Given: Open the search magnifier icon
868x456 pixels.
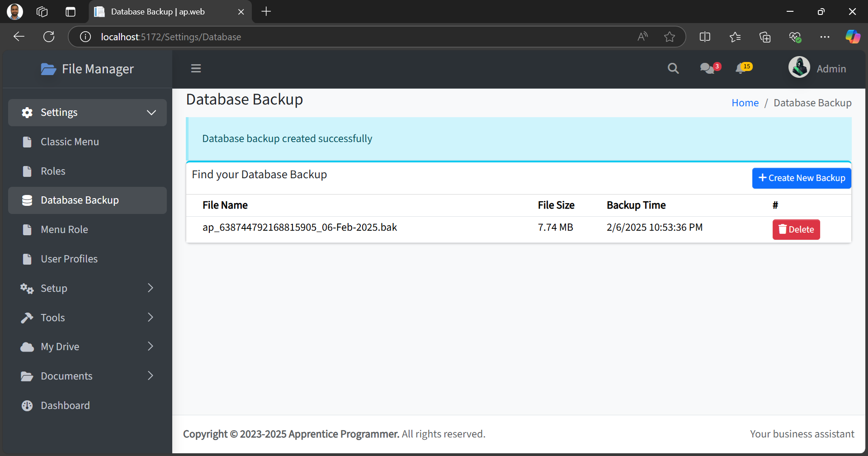Looking at the screenshot, I should [673, 68].
